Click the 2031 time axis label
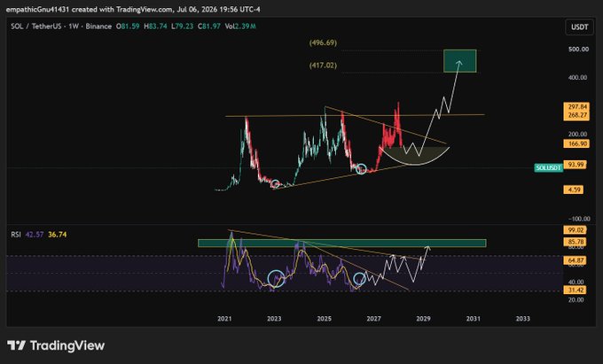 pos(473,319)
